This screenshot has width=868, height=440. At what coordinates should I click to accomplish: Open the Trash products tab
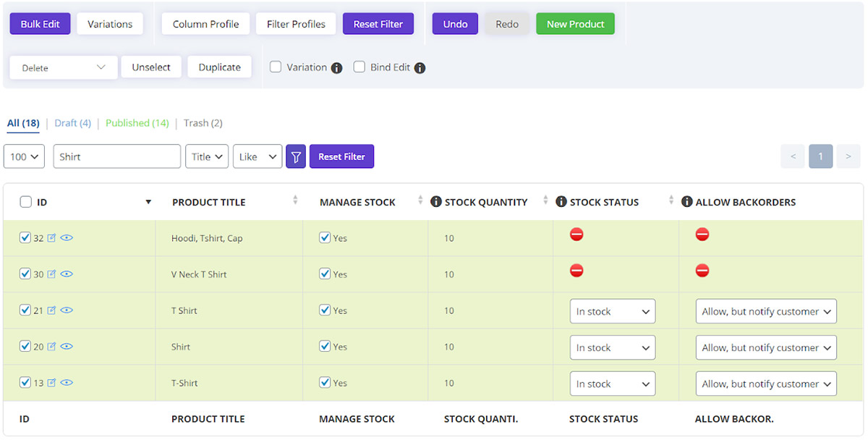[203, 123]
